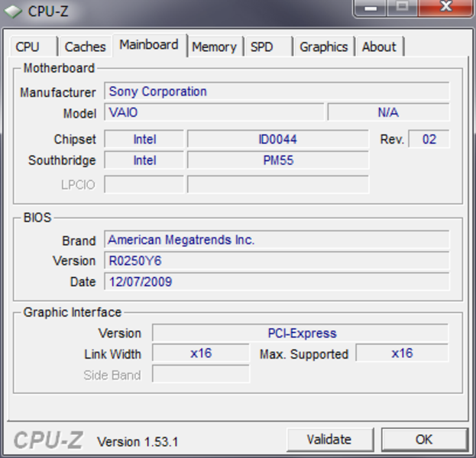The height and width of the screenshot is (458, 476).
Task: Click the empty LPCIO vendor field
Action: (x=144, y=184)
